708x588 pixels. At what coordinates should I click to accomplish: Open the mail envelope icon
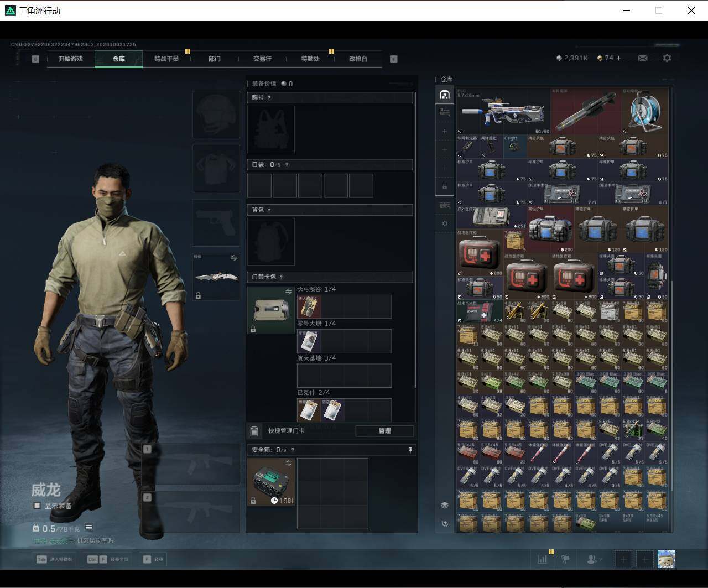[x=642, y=58]
